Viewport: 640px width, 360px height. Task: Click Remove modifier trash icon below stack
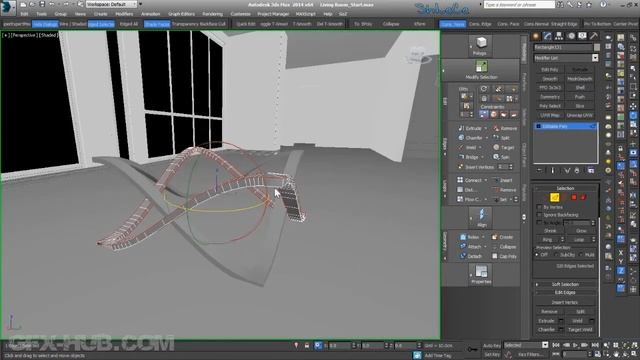577,171
